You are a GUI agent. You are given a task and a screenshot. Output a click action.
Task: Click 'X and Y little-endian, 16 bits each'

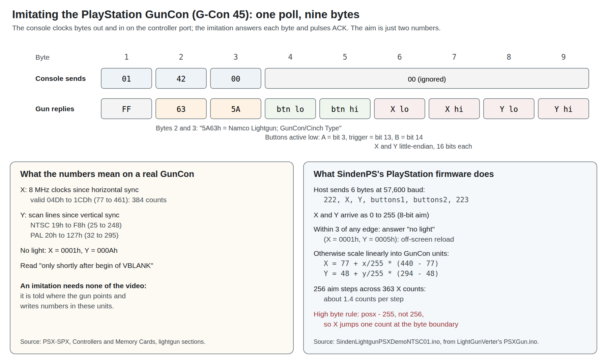point(423,146)
